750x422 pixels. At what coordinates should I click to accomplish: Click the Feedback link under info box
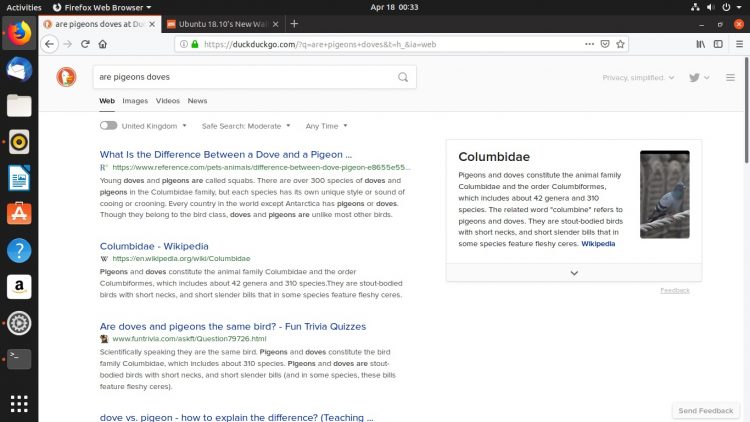click(x=675, y=290)
